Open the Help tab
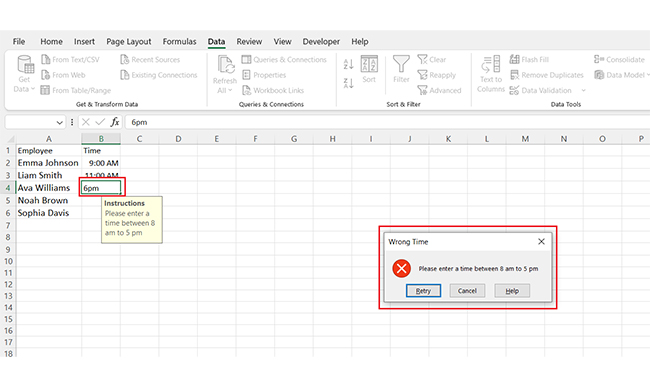Image resolution: width=650 pixels, height=387 pixels. pyautogui.click(x=360, y=41)
